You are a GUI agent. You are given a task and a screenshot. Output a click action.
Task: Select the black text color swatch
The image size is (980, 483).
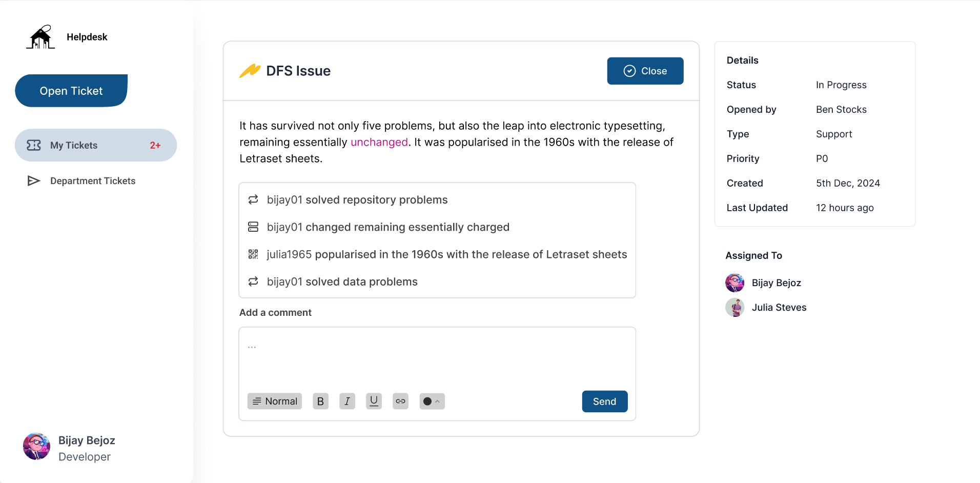click(x=427, y=401)
